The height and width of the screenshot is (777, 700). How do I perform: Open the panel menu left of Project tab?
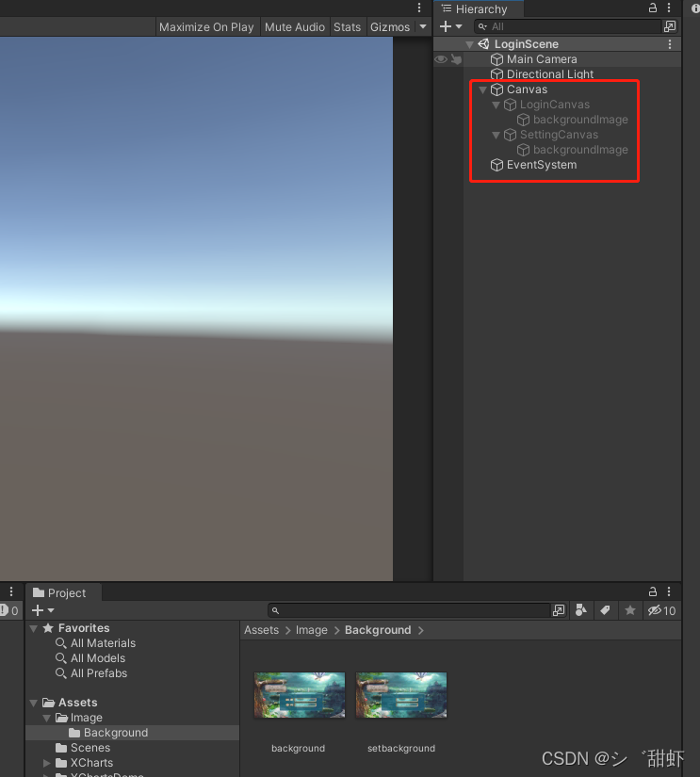(x=11, y=591)
